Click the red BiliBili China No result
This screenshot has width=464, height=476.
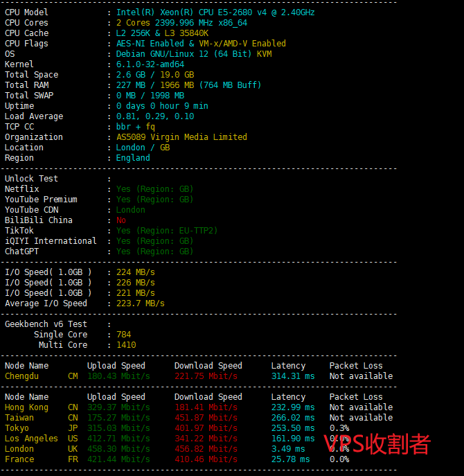(x=121, y=220)
